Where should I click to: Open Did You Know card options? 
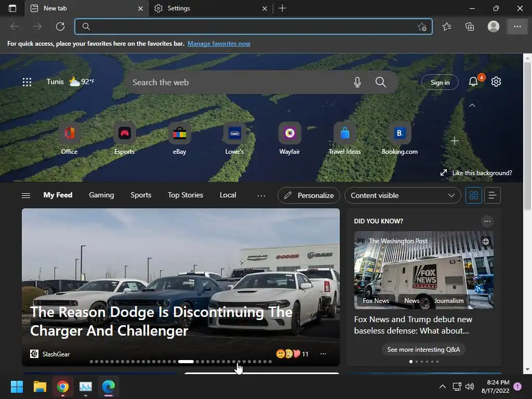point(487,221)
